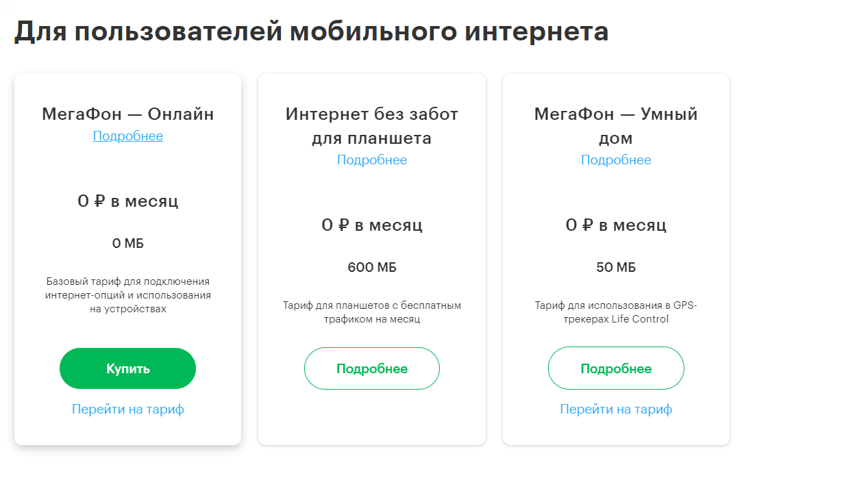This screenshot has width=868, height=491.
Task: Click the green Купить button
Action: (127, 368)
